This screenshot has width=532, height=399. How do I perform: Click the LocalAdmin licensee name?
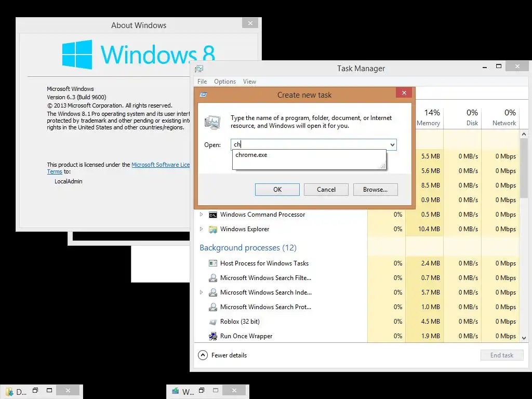point(69,181)
